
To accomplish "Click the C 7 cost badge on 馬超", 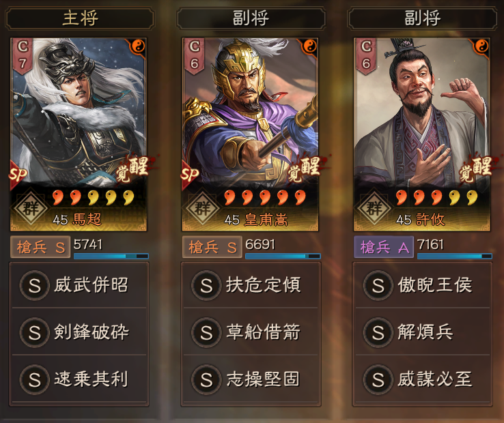I will coord(23,56).
